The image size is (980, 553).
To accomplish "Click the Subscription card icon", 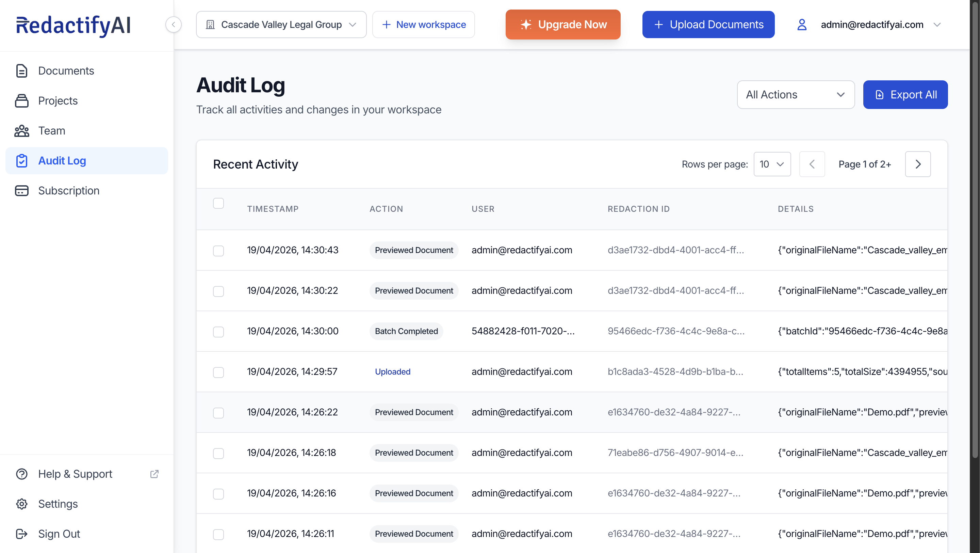I will coord(22,191).
